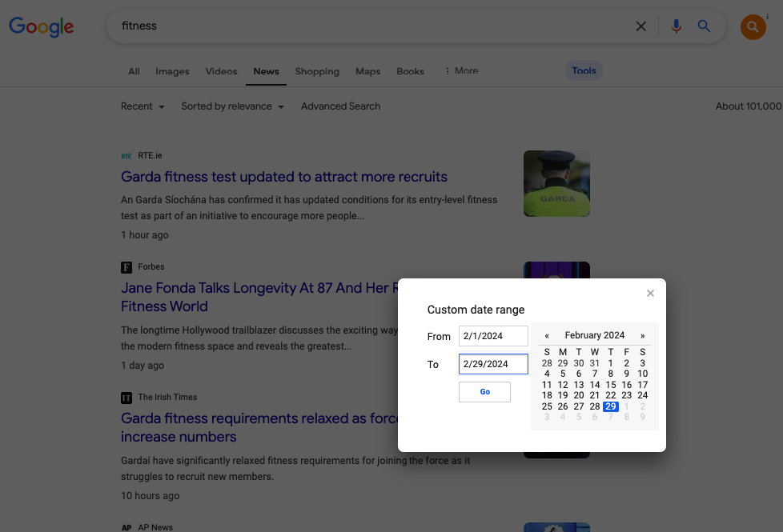Click the 10 hours ago timestamp

(150, 496)
